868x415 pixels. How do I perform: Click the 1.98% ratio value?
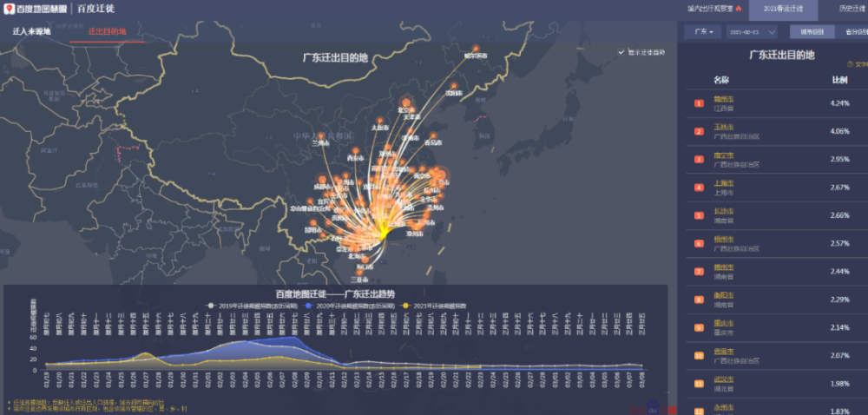[x=839, y=384]
